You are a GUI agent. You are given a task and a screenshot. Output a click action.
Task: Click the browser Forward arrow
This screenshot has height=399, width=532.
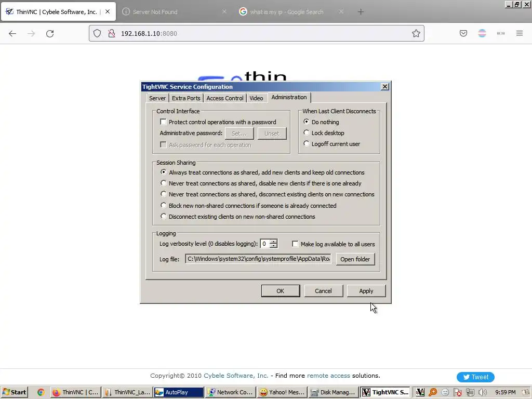pyautogui.click(x=31, y=33)
